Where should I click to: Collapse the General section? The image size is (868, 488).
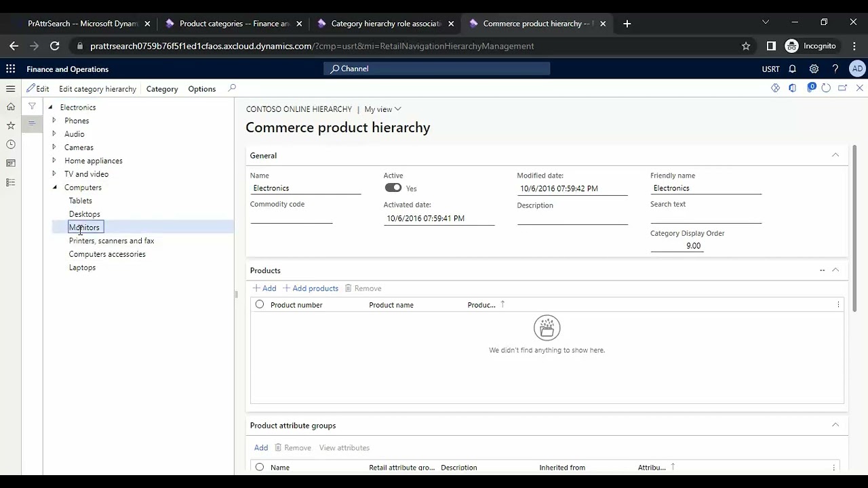(x=835, y=155)
